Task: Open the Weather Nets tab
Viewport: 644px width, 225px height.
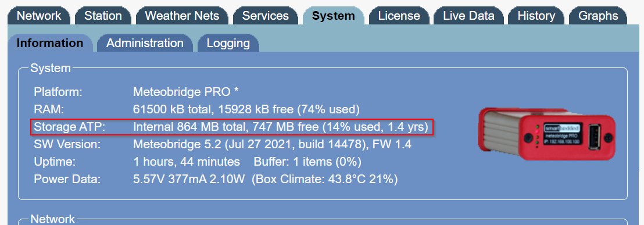Action: point(182,16)
